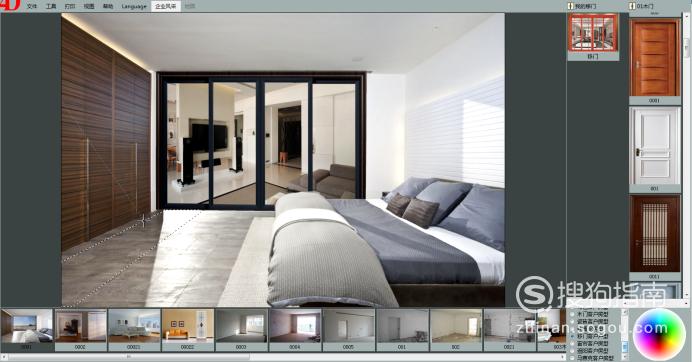Open the Language menu
This screenshot has height=362, width=692.
pos(134,6)
